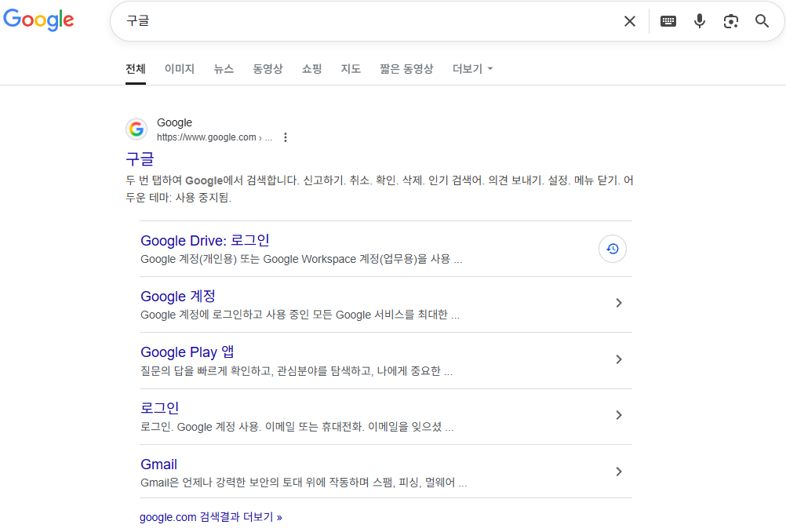Viewport: 786px width, 532px height.
Task: Switch to the 뉴스 tab
Action: pos(224,69)
